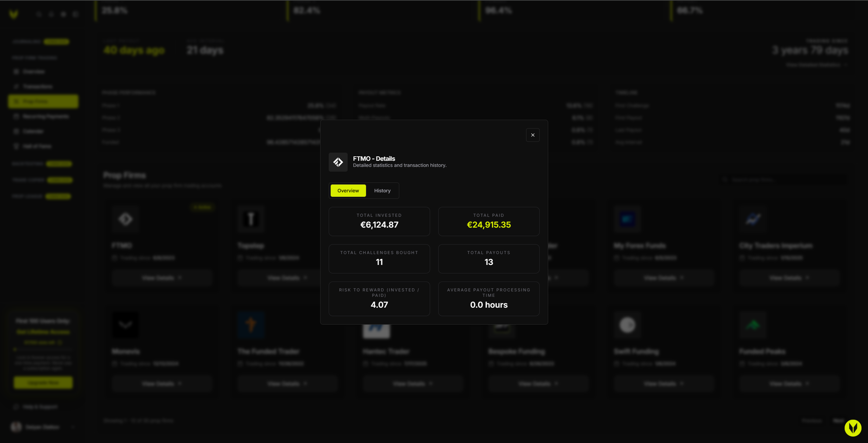Image resolution: width=868 pixels, height=443 pixels.
Task: Select Prop Firms in the background sidebar
Action: 43,101
